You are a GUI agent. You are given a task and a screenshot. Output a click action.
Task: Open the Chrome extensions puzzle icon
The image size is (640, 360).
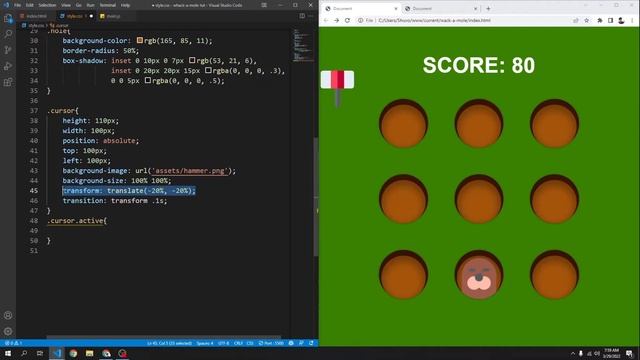pos(600,20)
